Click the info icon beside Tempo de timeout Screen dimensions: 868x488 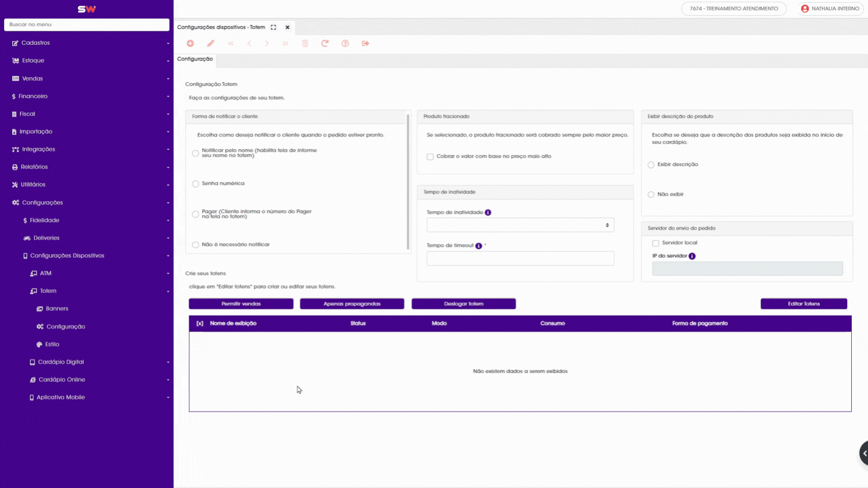[x=479, y=246]
